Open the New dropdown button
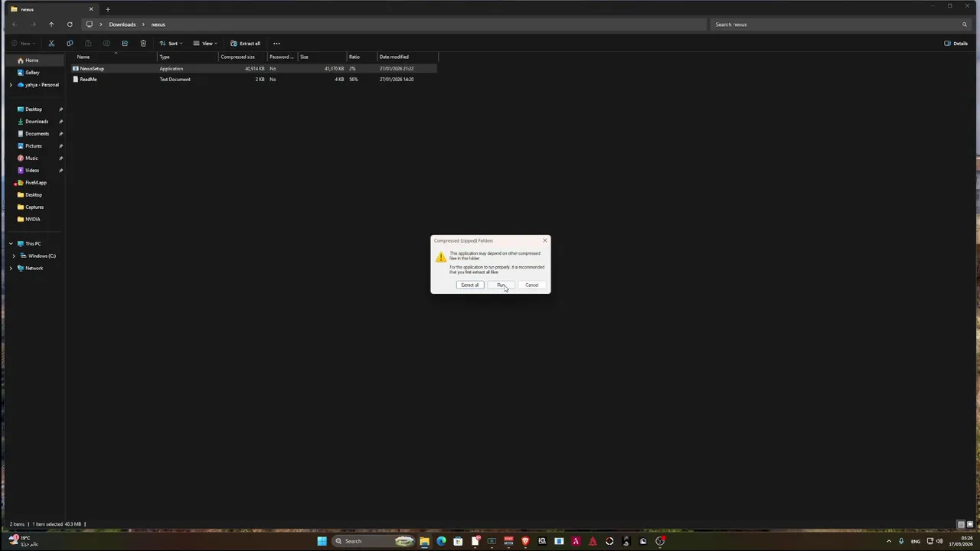Screen dimensions: 980x551 22,43
